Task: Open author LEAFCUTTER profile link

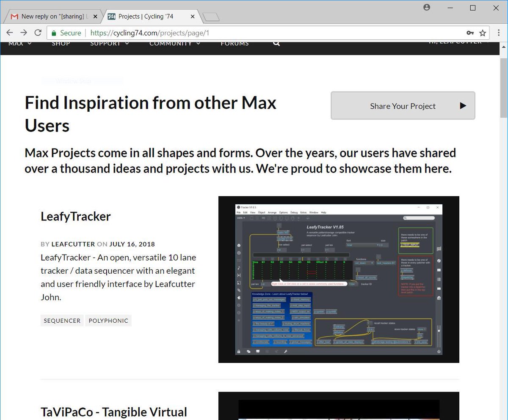Action: (x=73, y=244)
